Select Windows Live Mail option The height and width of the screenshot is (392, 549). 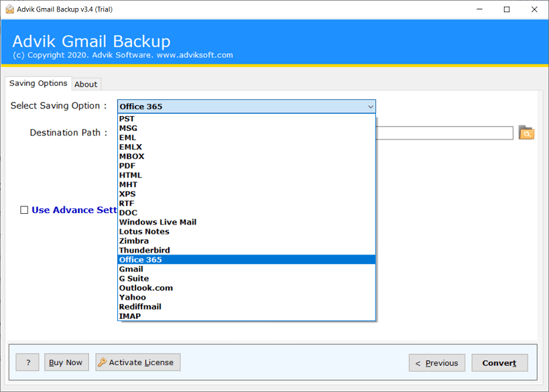click(x=247, y=222)
